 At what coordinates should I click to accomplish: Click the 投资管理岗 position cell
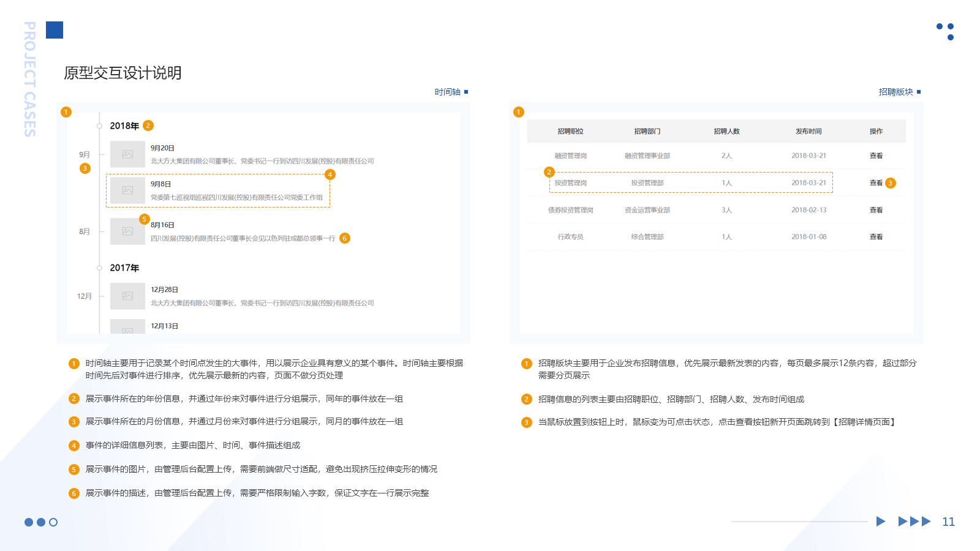[570, 183]
